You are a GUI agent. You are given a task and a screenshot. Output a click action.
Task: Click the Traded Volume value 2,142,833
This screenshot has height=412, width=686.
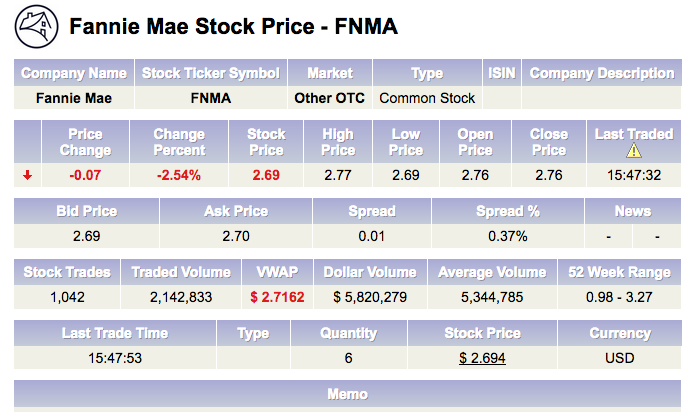[x=180, y=297]
